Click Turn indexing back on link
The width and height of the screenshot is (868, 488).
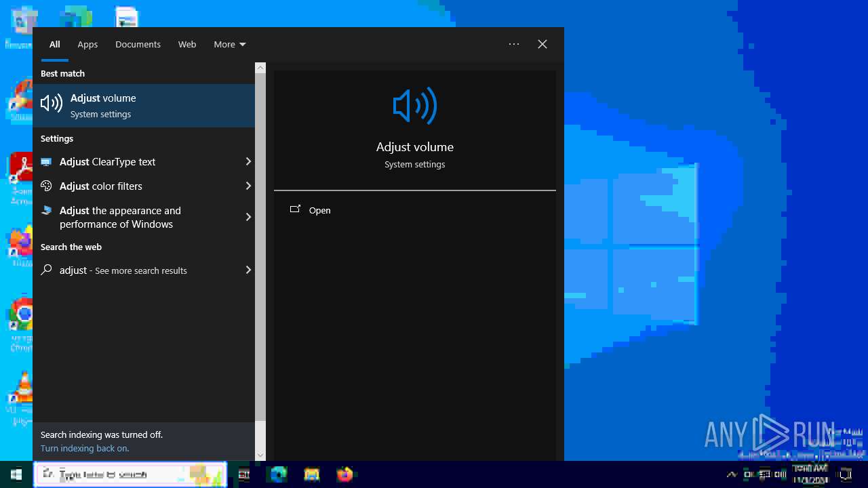coord(85,448)
